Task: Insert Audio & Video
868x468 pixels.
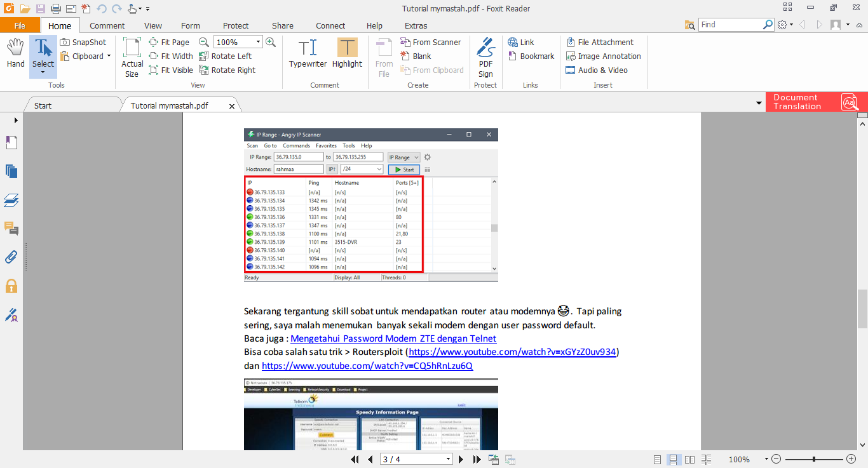Action: pyautogui.click(x=597, y=70)
